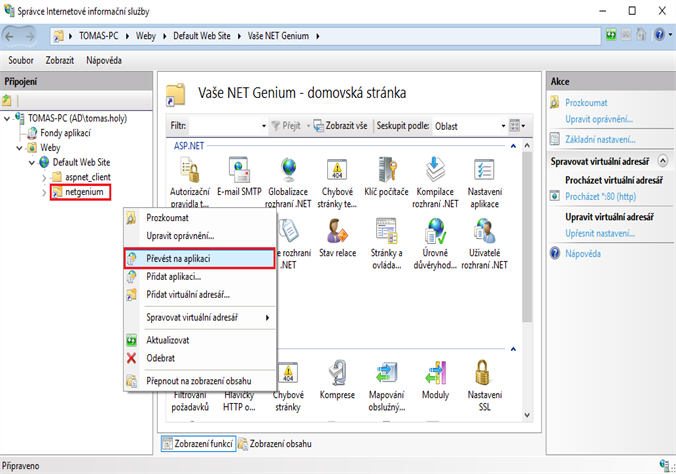Select the netgenium tree item
This screenshot has height=474, width=676.
84,192
